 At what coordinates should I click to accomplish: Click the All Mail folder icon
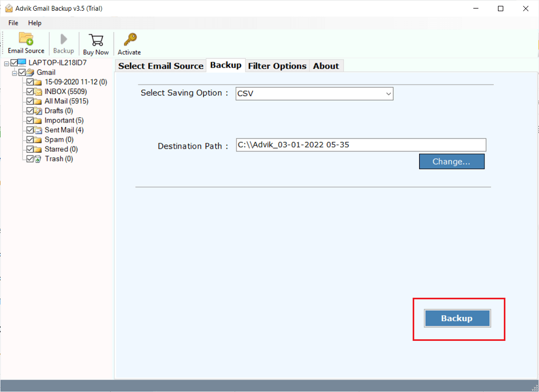click(x=38, y=101)
